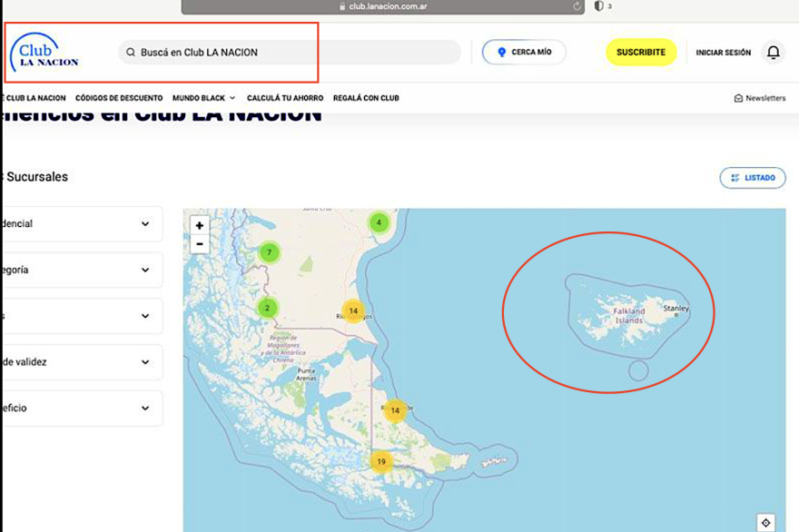Click the 14 cluster near Río Gallegos

(353, 310)
